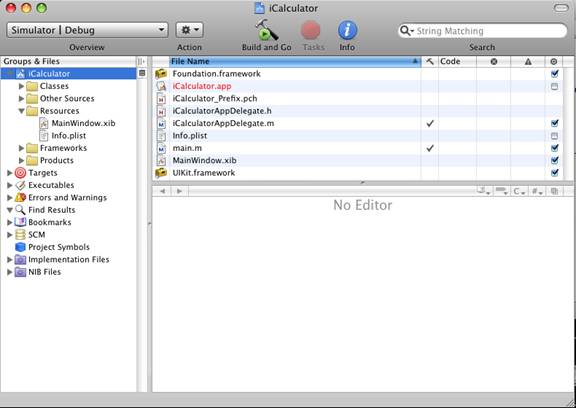Image resolution: width=576 pixels, height=408 pixels.
Task: Click the red Tasks stop icon
Action: point(311,30)
